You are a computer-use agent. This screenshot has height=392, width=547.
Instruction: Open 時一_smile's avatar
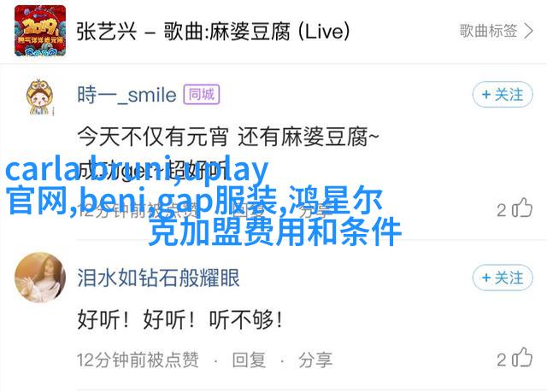(x=39, y=97)
